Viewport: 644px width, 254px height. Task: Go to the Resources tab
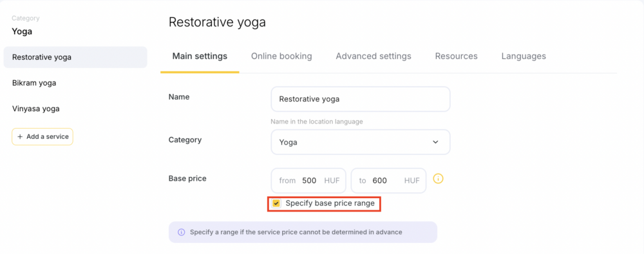point(457,56)
